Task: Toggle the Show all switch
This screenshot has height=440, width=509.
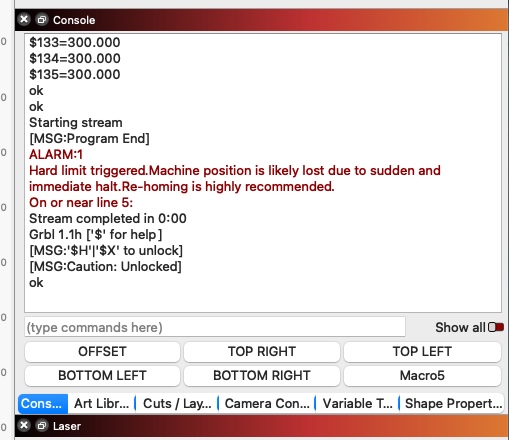Action: point(496,327)
